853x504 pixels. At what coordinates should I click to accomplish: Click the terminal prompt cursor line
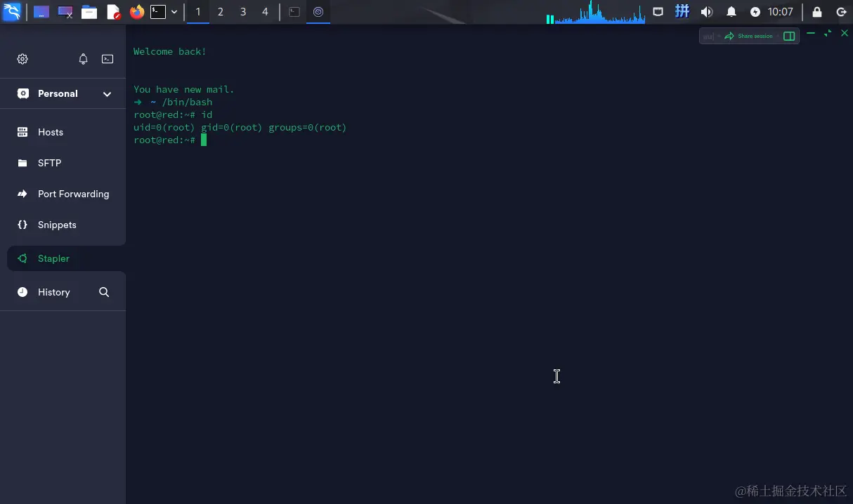(171, 140)
